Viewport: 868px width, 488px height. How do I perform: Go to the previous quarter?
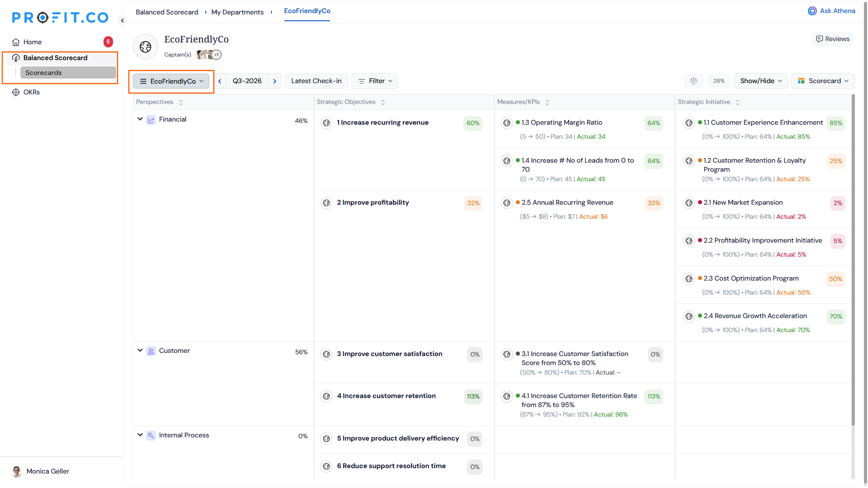220,81
